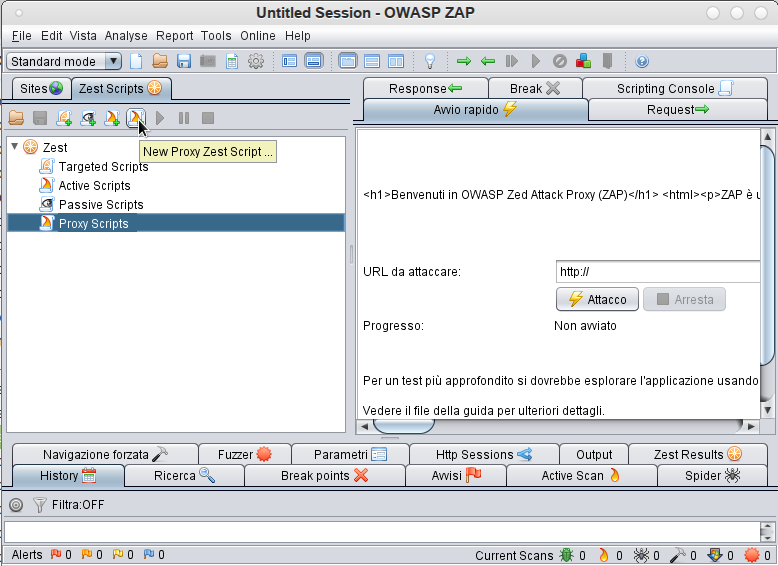Click the target circle icon beside filter
778x566 pixels.
point(16,505)
